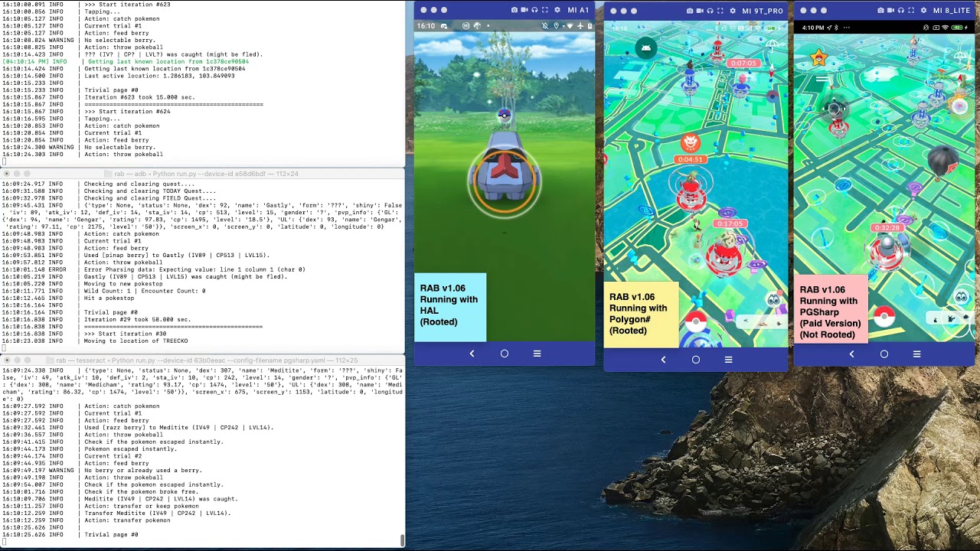Click 'Error Pharsing data' ERROR log line
Viewport: 980px width, 551px height.
(x=194, y=269)
